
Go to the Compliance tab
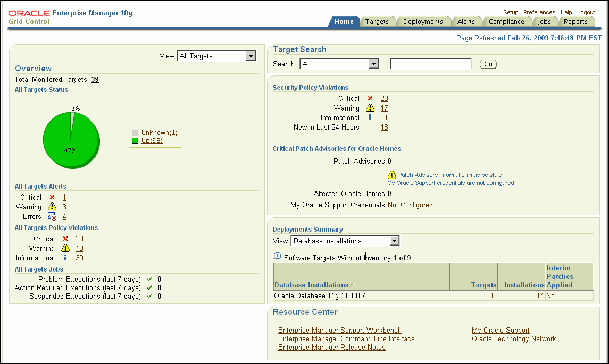point(506,21)
